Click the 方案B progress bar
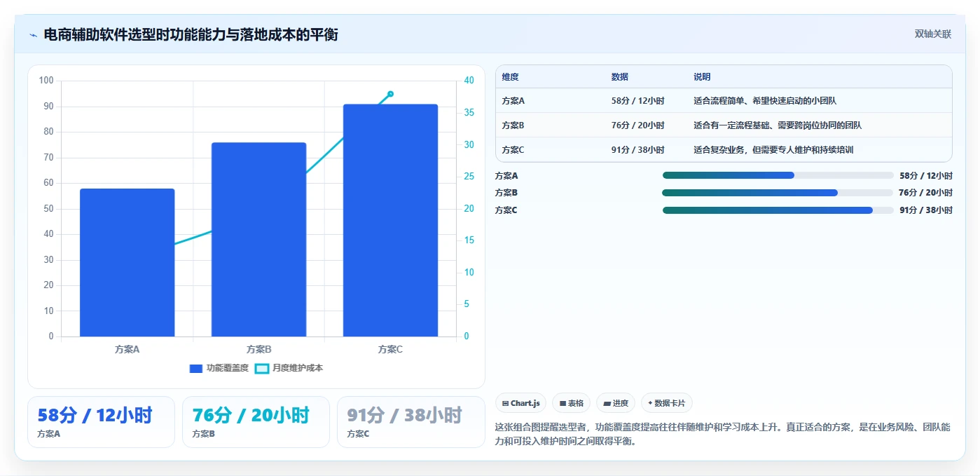The image size is (980, 476). (x=778, y=193)
